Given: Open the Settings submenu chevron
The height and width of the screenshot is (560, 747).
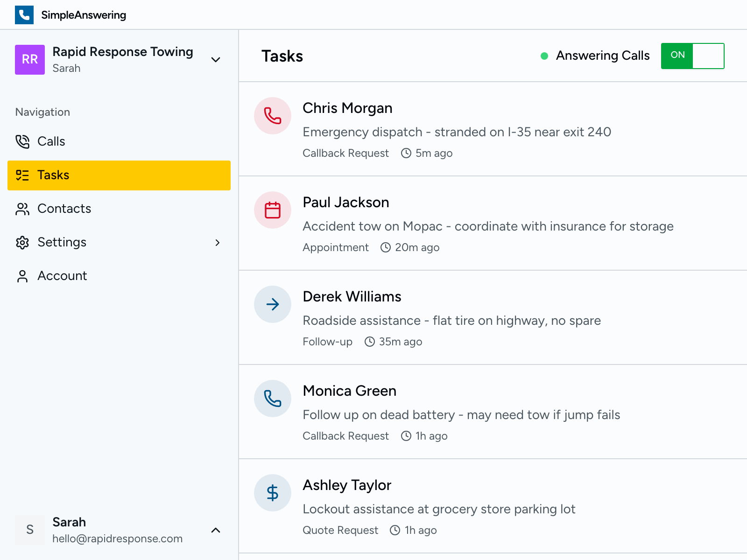Looking at the screenshot, I should click(218, 242).
